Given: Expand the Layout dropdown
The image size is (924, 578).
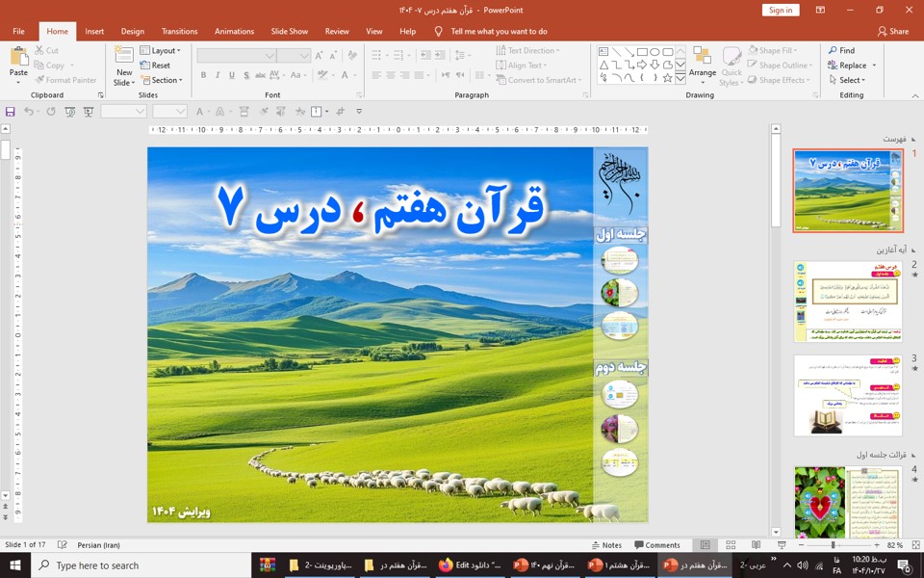Looking at the screenshot, I should coord(161,50).
